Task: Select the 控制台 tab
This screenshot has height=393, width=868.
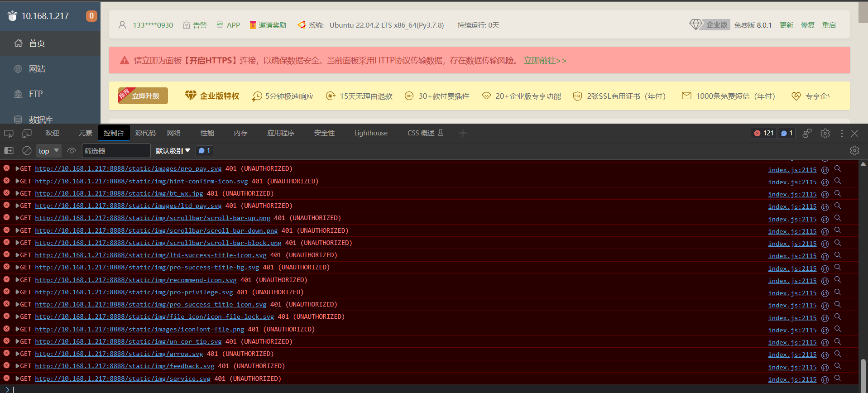Action: [114, 133]
